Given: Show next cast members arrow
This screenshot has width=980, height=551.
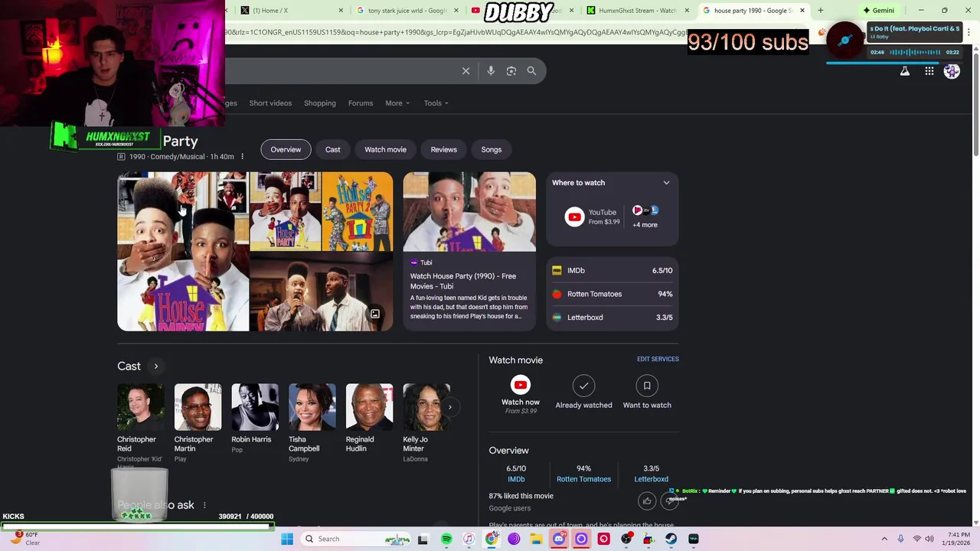Looking at the screenshot, I should [450, 407].
